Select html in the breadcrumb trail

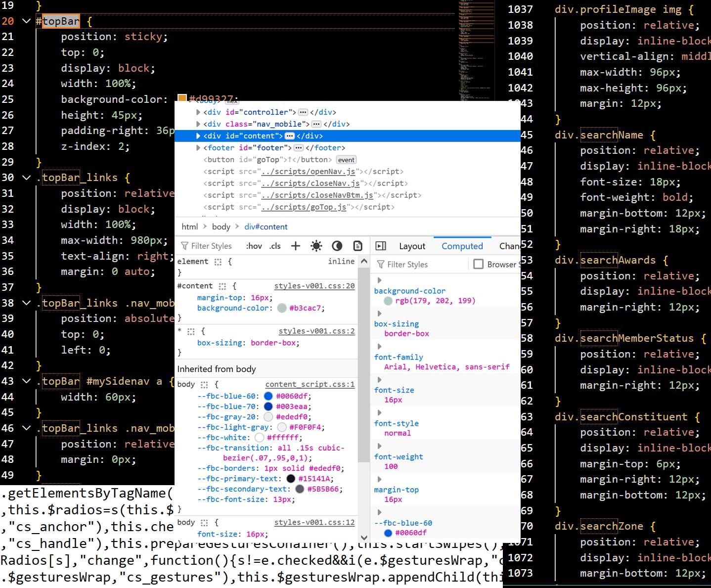click(x=189, y=226)
